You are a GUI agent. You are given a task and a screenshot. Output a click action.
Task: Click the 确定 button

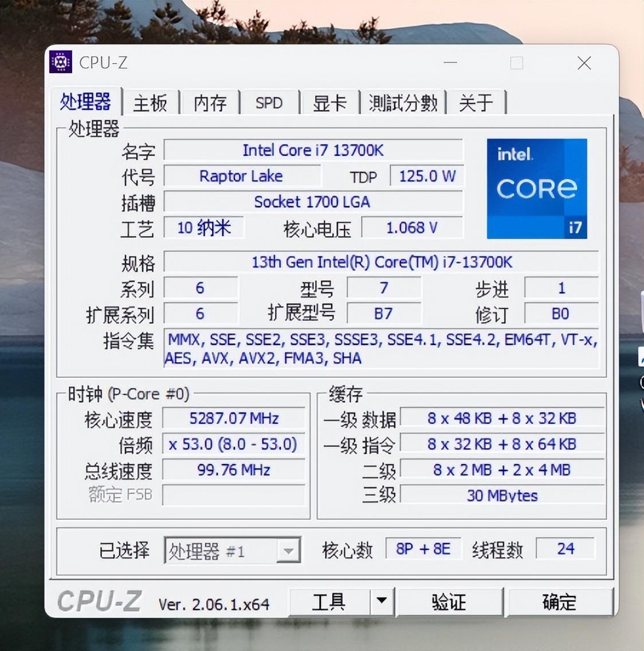point(560,602)
